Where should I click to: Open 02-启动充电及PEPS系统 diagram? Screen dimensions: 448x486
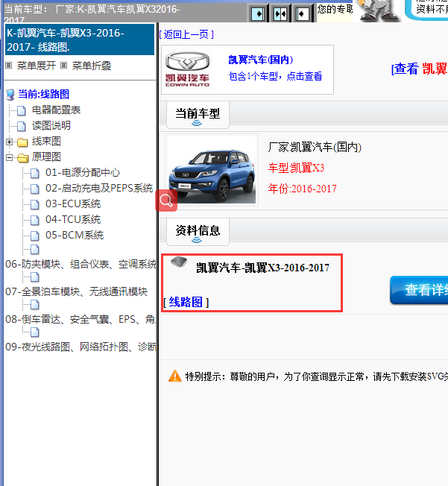(99, 188)
